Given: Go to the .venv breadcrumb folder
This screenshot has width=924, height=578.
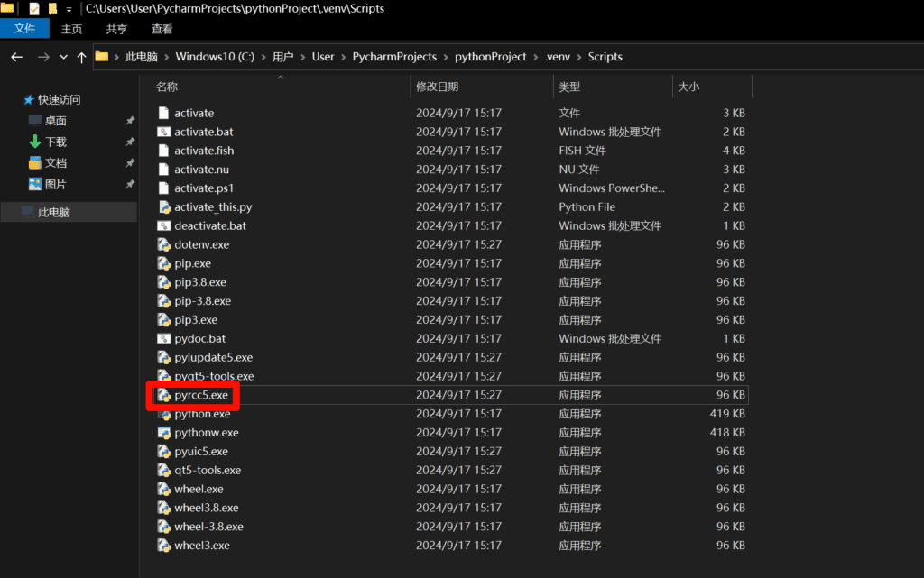Looking at the screenshot, I should [x=558, y=57].
